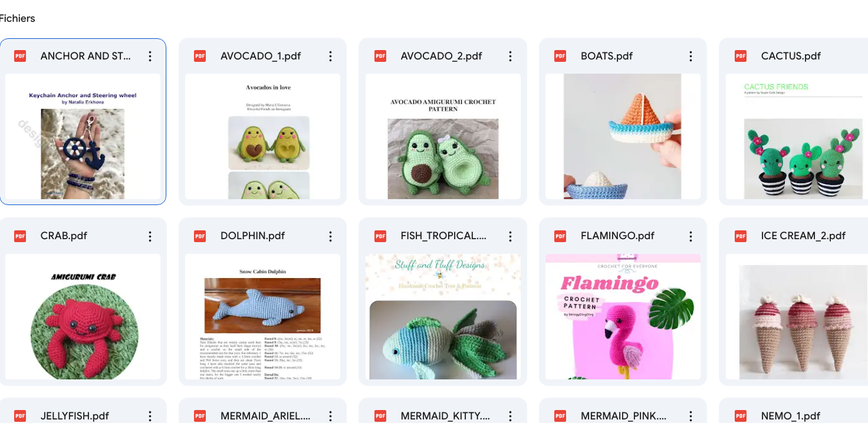Open the Snow Cabin Dolphin preview
Viewport: 868px width, 423px height.
tap(262, 316)
